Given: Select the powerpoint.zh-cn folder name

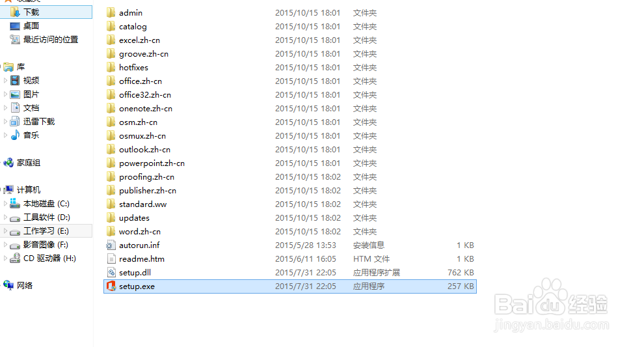Looking at the screenshot, I should [152, 163].
